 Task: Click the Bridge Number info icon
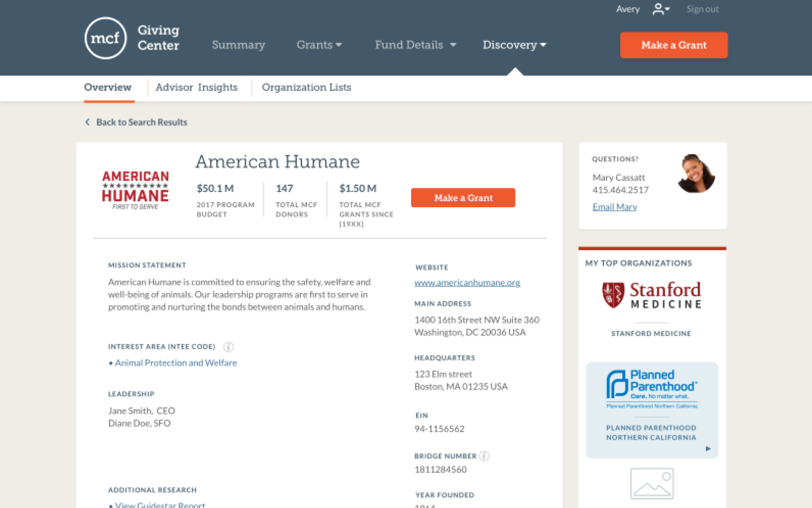tap(484, 456)
